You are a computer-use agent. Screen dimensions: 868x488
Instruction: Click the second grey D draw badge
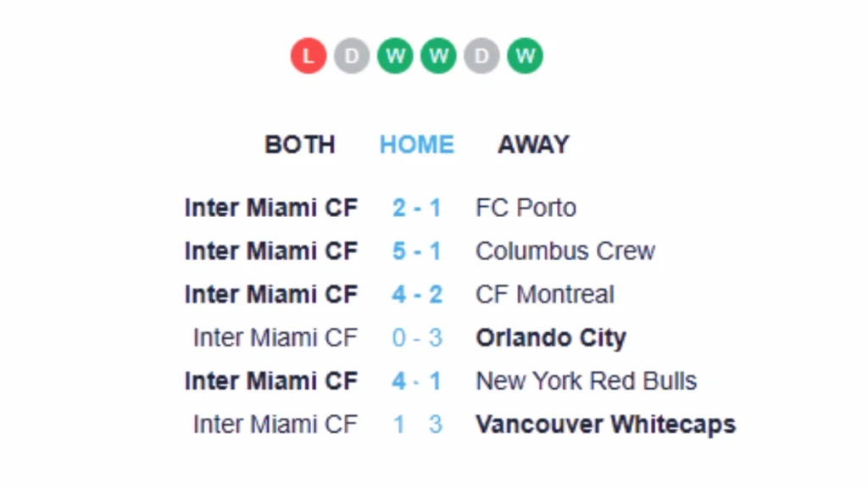point(481,55)
